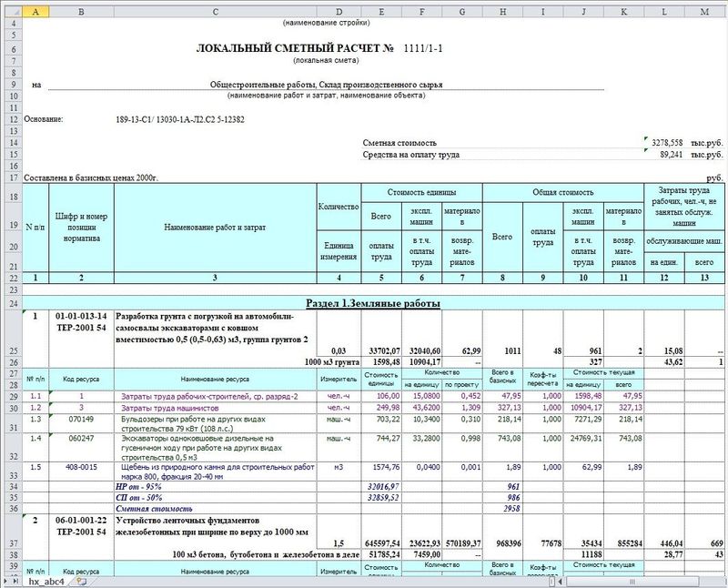The height and width of the screenshot is (588, 728).
Task: Click the basis code '189-13-С1/ 13030-1А-Л2.С2 5-12382'
Action: 180,119
